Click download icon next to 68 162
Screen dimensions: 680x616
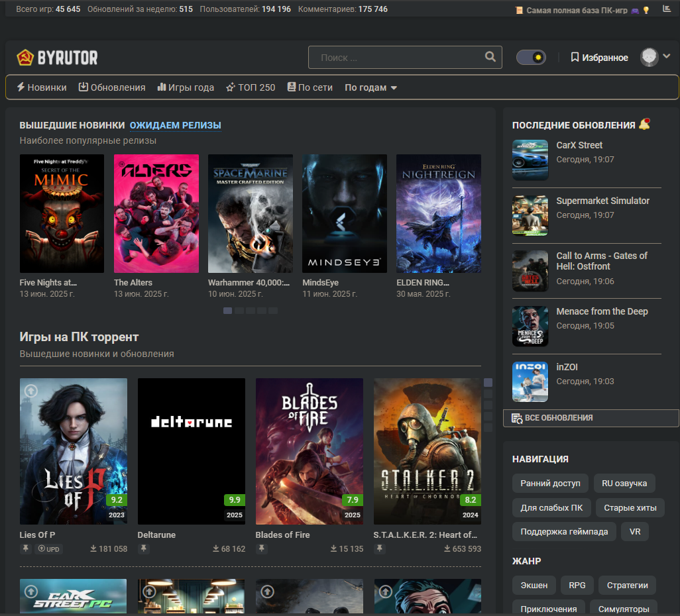215,548
